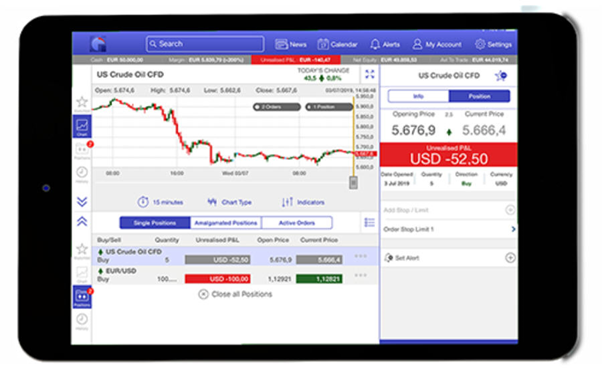Click the chart scroll handle below the yellow line
This screenshot has height=373, width=602.
(353, 182)
